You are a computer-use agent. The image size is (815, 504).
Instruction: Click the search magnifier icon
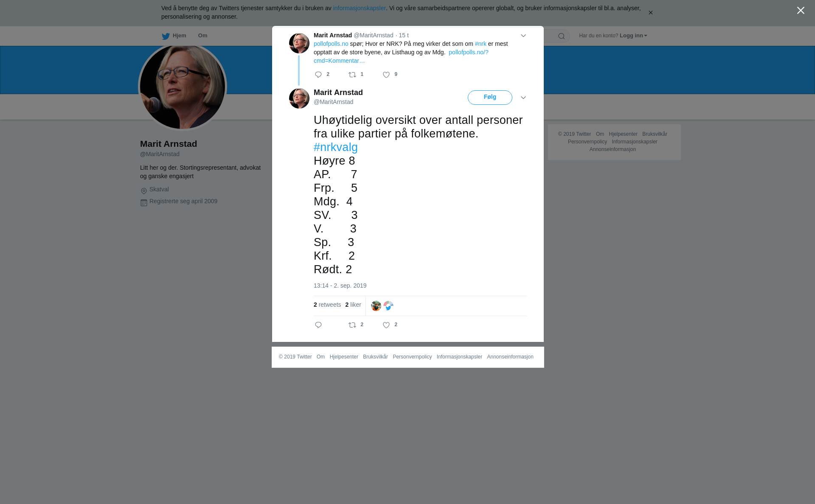(x=562, y=36)
